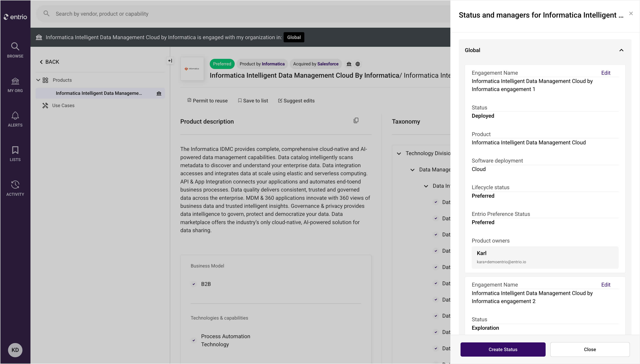Edit engagement 2

[x=606, y=285]
